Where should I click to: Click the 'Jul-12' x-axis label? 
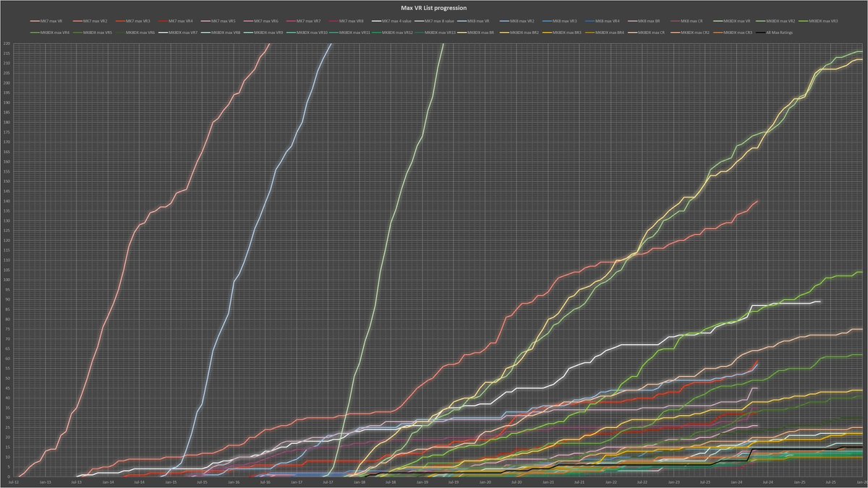point(13,481)
